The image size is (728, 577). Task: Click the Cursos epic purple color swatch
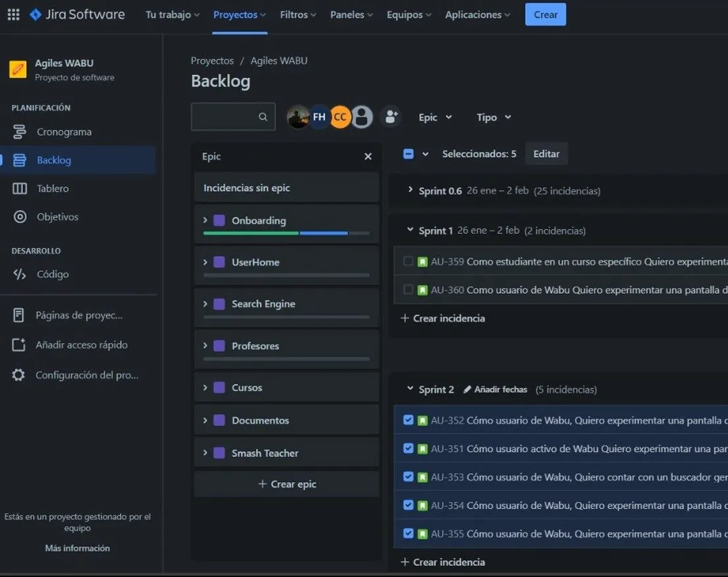(219, 387)
